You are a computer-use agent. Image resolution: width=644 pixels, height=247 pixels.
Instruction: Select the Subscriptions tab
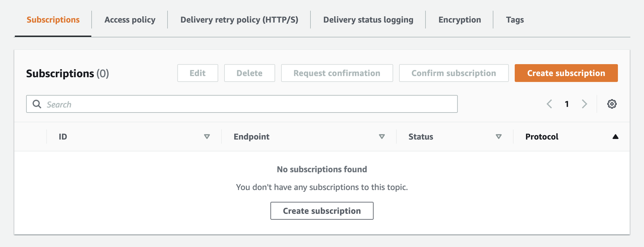coord(53,20)
